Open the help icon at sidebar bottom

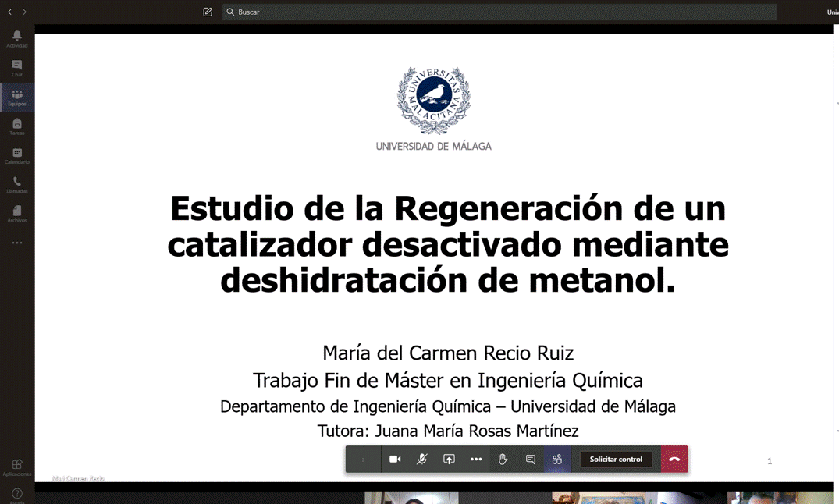(x=17, y=494)
